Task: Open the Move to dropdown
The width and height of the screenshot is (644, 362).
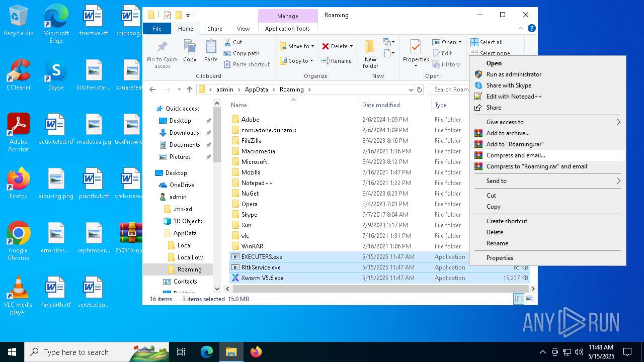Action: (297, 46)
